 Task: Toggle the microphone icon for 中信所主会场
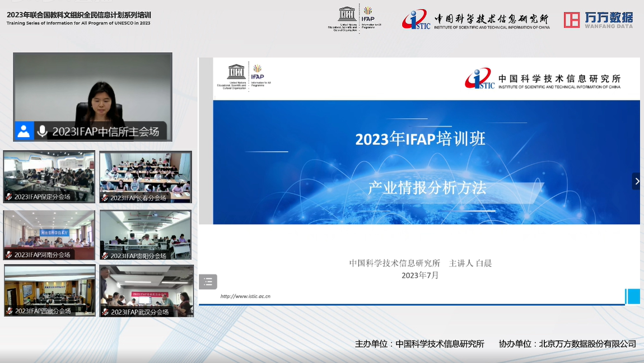[x=42, y=132]
